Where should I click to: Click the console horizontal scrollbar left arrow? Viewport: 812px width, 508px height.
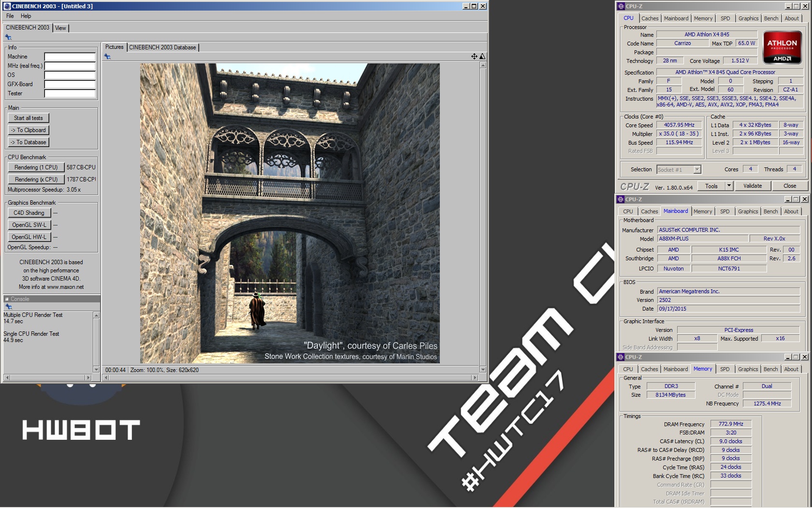coord(6,377)
